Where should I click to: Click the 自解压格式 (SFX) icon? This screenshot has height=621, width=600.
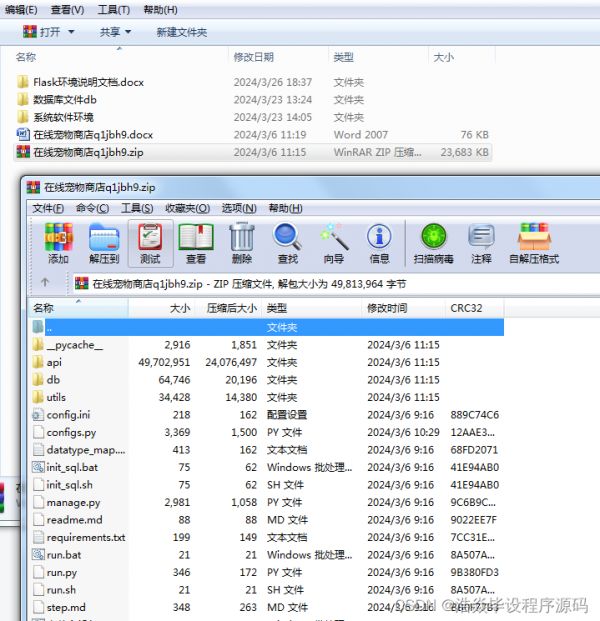point(534,244)
